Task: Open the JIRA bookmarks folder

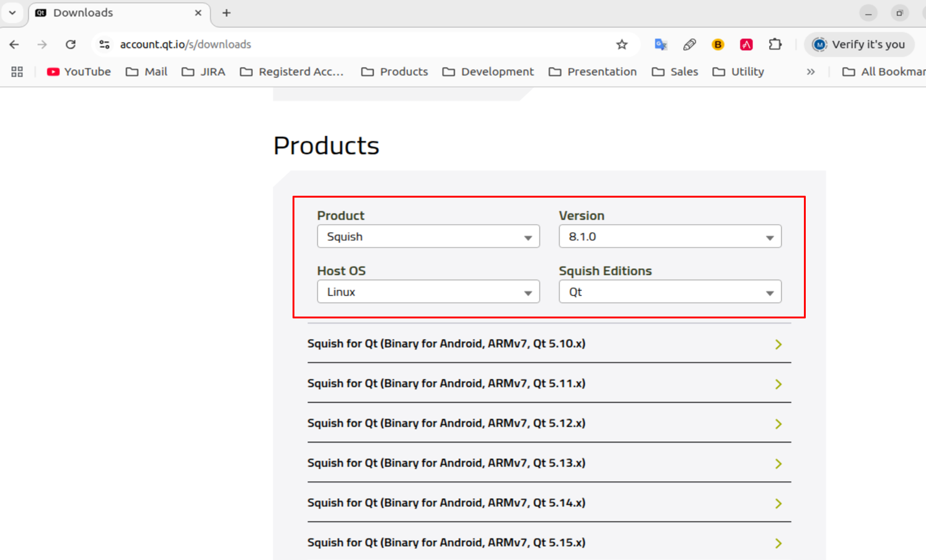Action: [203, 72]
